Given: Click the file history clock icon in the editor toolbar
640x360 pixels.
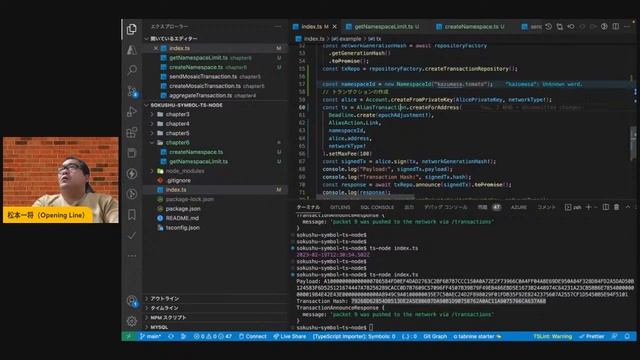Looking at the screenshot, I should click(x=549, y=27).
